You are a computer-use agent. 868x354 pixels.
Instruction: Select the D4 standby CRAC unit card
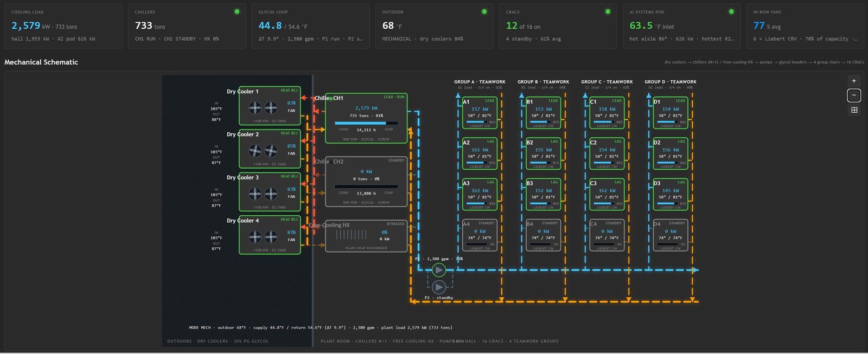(x=671, y=235)
